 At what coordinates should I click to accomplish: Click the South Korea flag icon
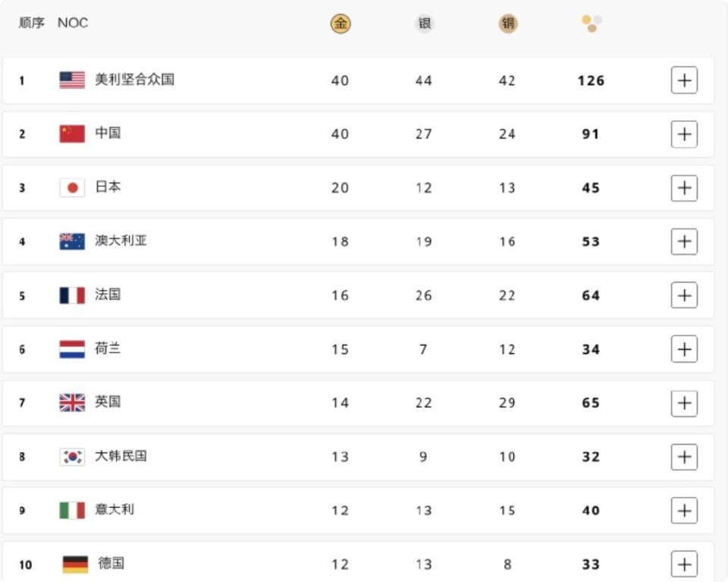click(72, 457)
